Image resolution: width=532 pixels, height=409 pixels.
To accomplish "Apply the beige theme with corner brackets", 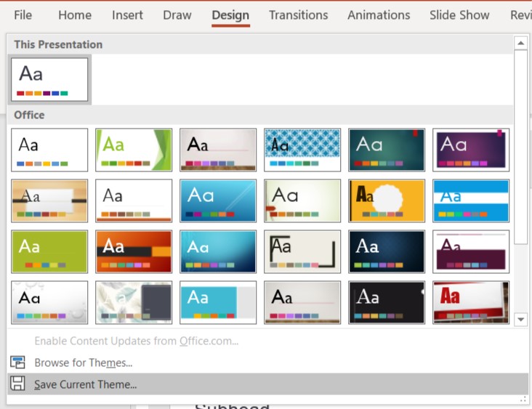I will [x=302, y=251].
